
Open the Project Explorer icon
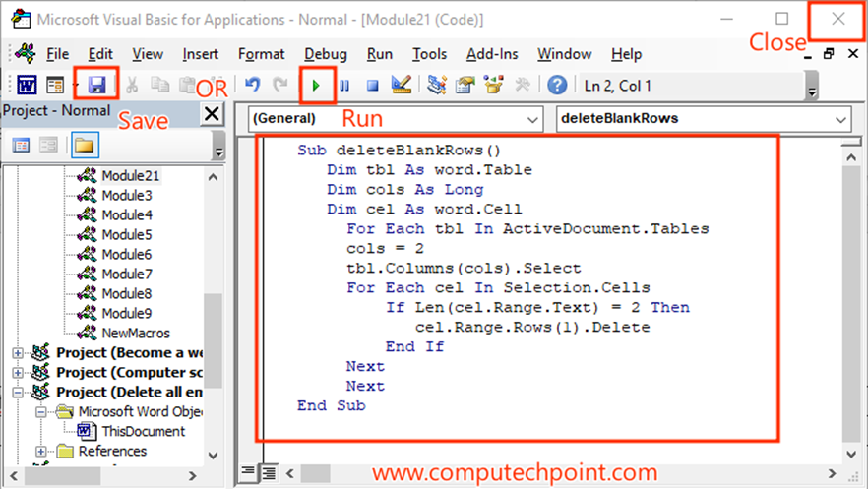(437, 86)
